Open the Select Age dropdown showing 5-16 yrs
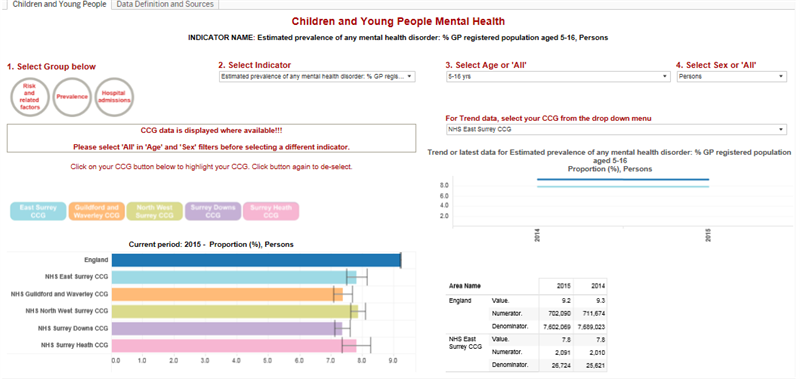 tap(558, 77)
